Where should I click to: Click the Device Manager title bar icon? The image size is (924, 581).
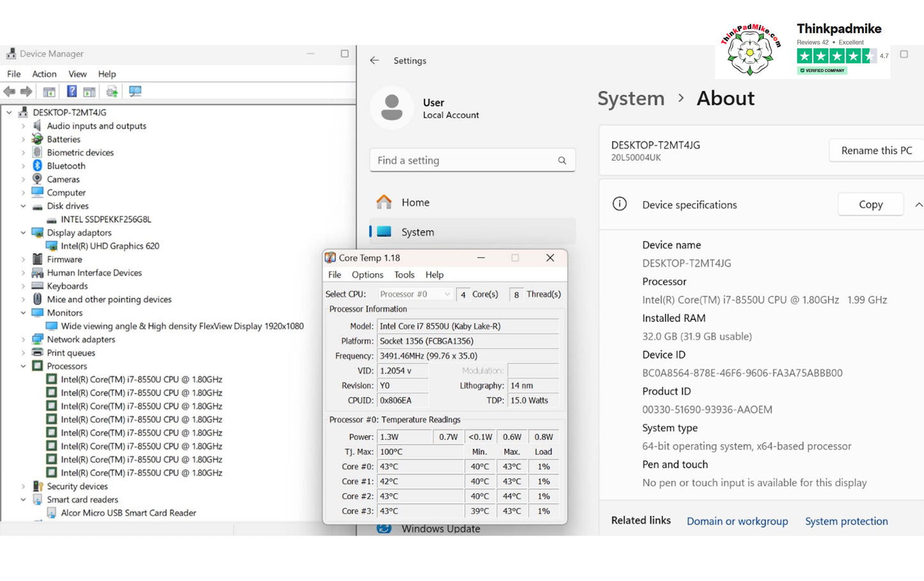click(x=11, y=54)
